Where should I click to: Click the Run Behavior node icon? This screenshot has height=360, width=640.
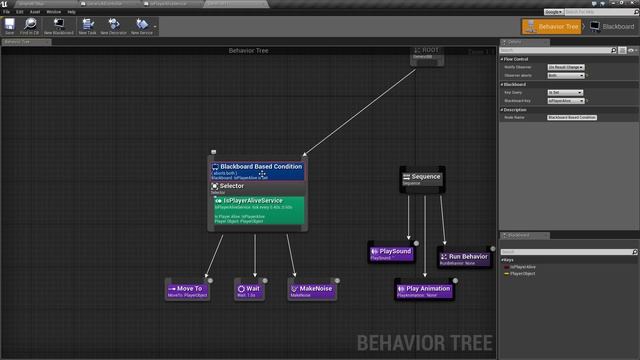click(x=444, y=257)
